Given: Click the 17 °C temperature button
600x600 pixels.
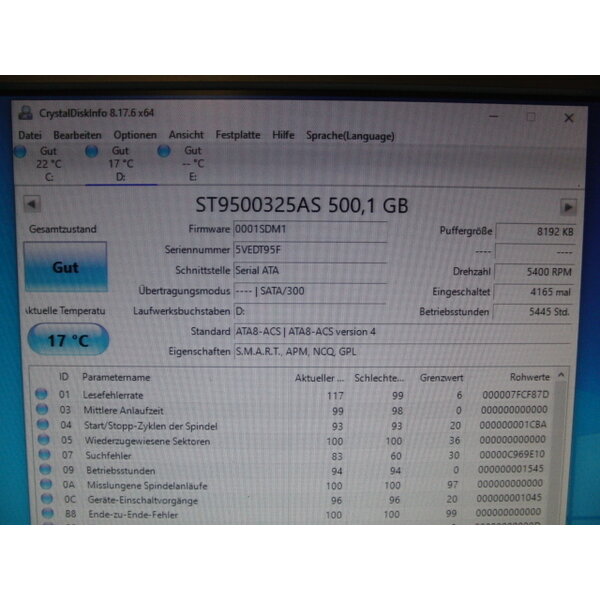Looking at the screenshot, I should (x=68, y=340).
